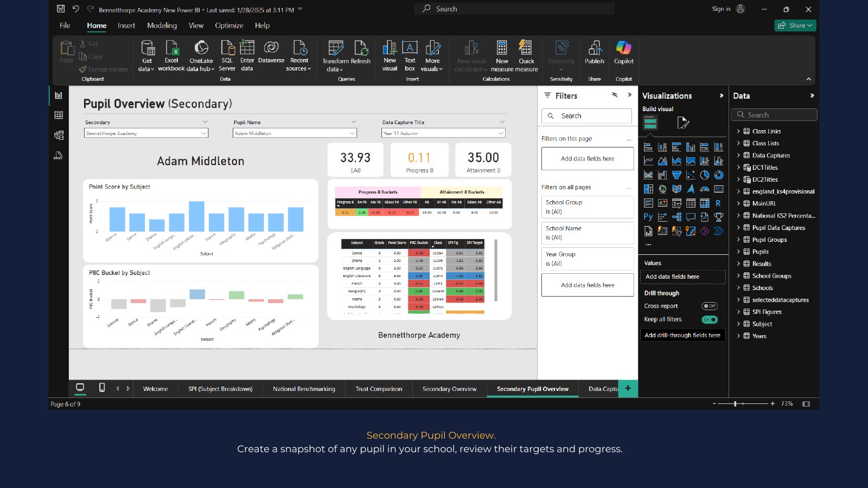Choose the Donut chart visualization
The image size is (868, 488).
pyautogui.click(x=719, y=175)
